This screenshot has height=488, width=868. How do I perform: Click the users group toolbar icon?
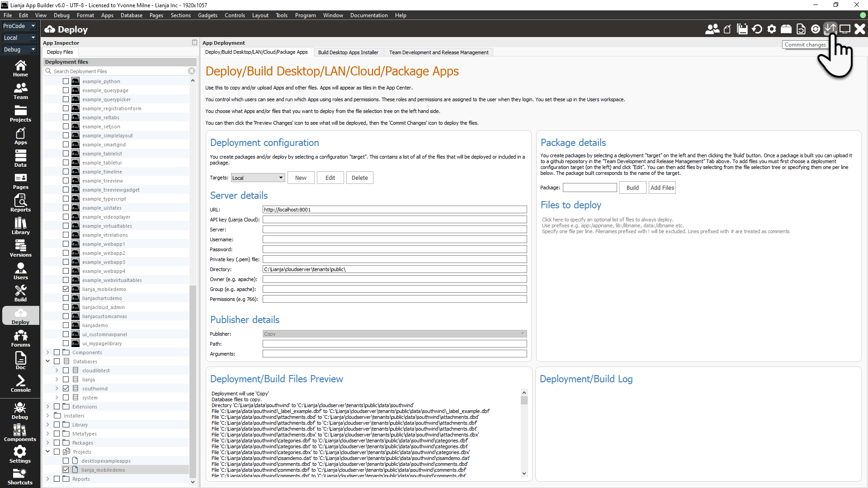point(712,29)
